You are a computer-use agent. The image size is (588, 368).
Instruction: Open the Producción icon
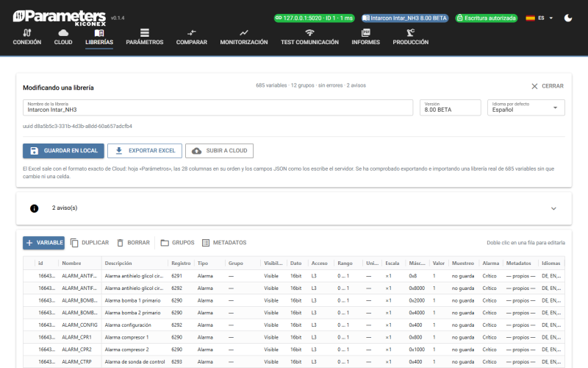[411, 32]
